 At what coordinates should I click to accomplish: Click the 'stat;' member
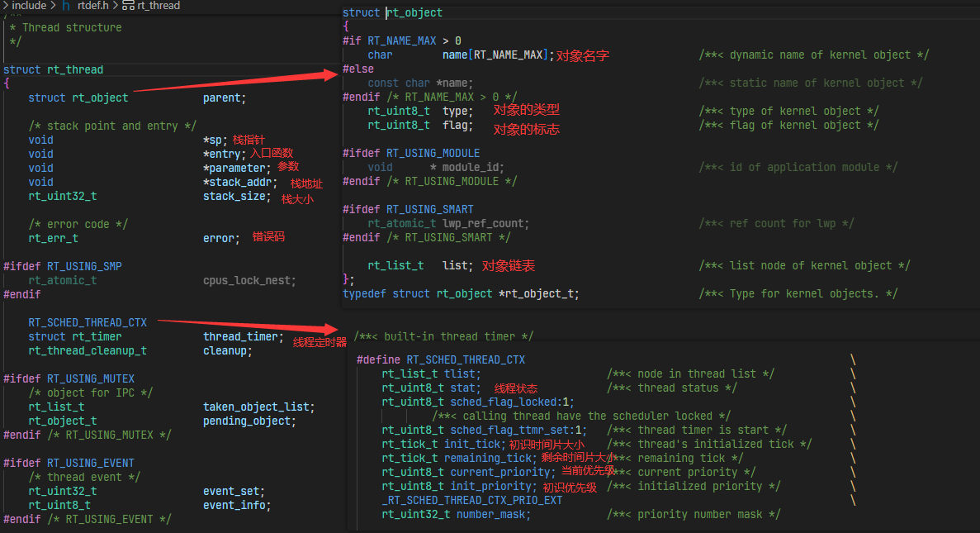click(x=466, y=388)
